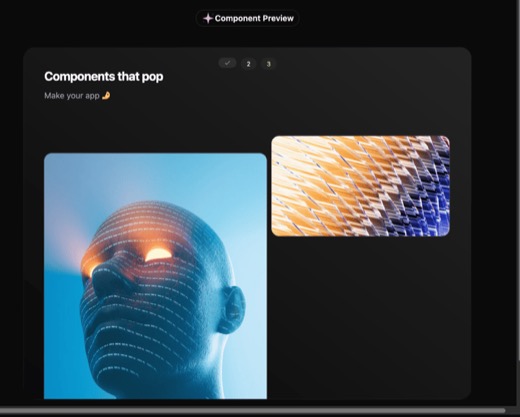
Task: Click the ear on the head image
Action: 231,309
